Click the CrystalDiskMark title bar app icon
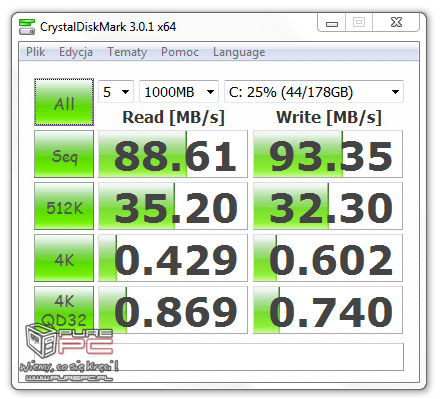 point(27,27)
